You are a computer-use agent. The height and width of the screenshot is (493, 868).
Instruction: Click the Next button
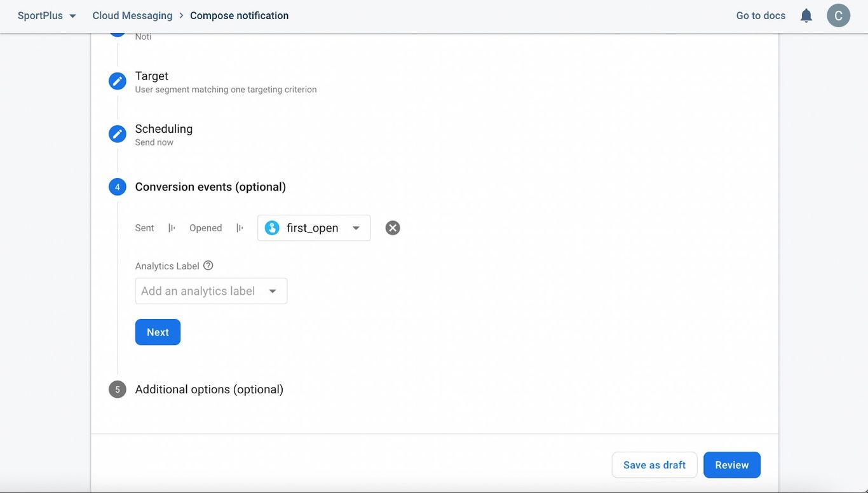pyautogui.click(x=158, y=332)
